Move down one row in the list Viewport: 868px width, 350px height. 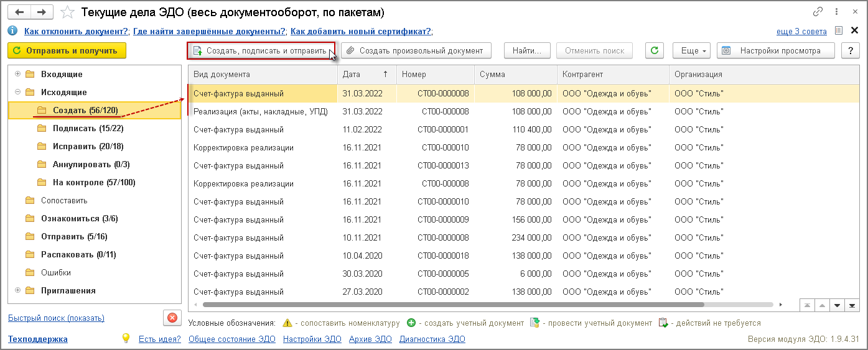(838, 305)
